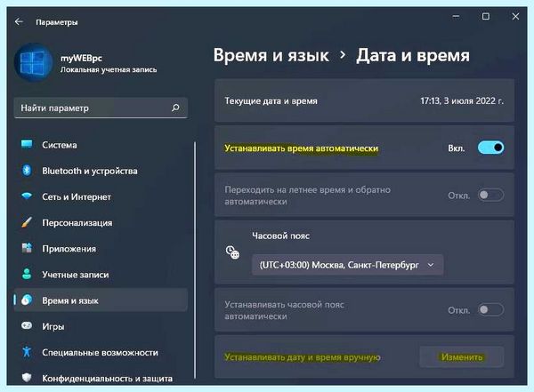Open the Система section

tap(101, 145)
